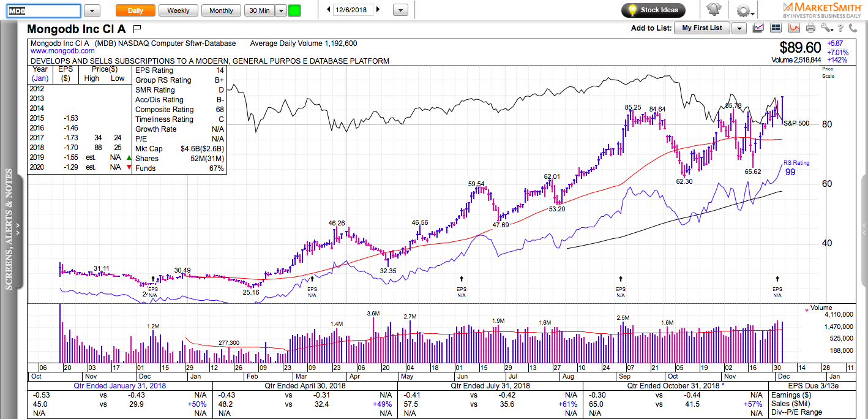Open Stock Ideas
The height and width of the screenshot is (419, 868).
[653, 10]
